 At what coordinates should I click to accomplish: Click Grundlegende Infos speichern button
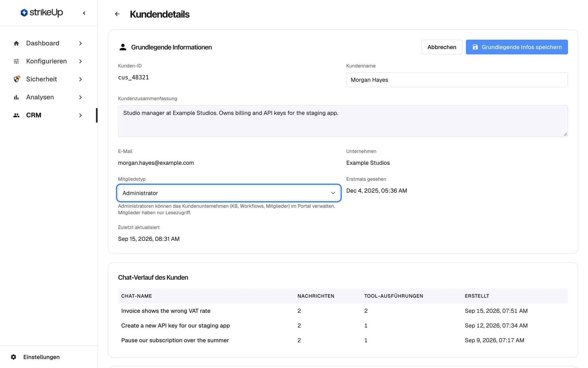(517, 47)
